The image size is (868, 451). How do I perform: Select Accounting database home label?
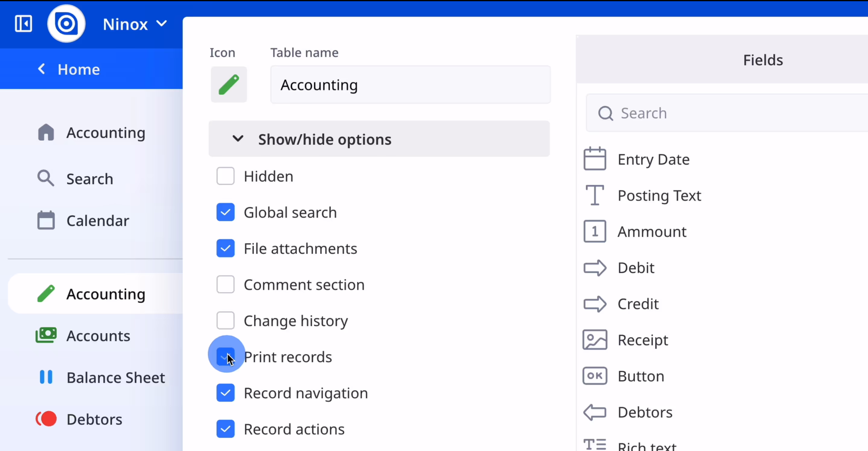point(106,133)
